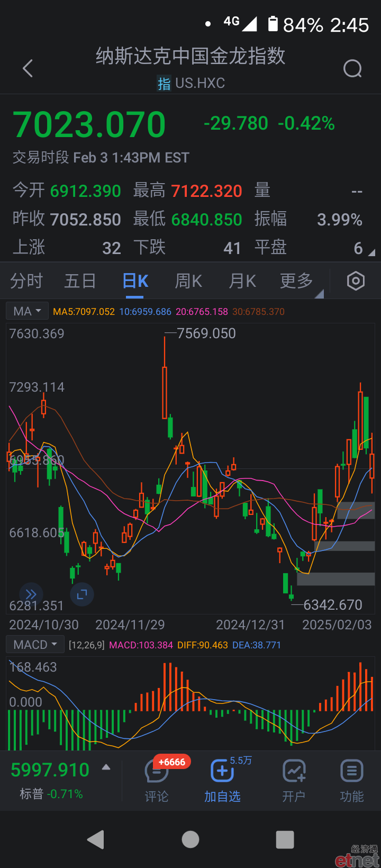Tap the DEA:38.771 value label
The width and height of the screenshot is (381, 868).
coord(257,645)
